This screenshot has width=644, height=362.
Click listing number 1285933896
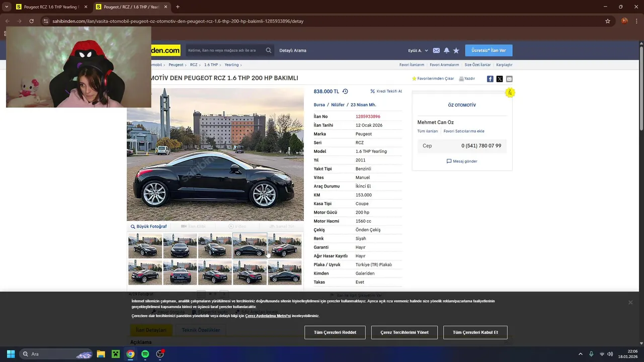click(368, 117)
